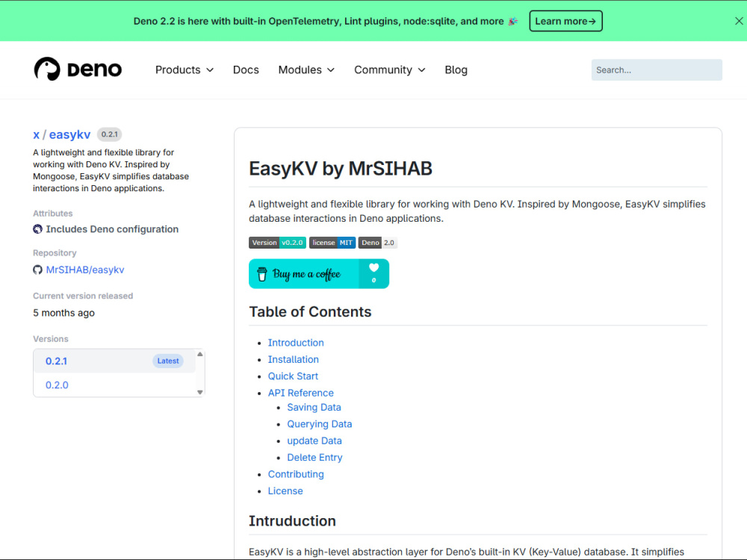Go to the Docs page

click(x=246, y=70)
